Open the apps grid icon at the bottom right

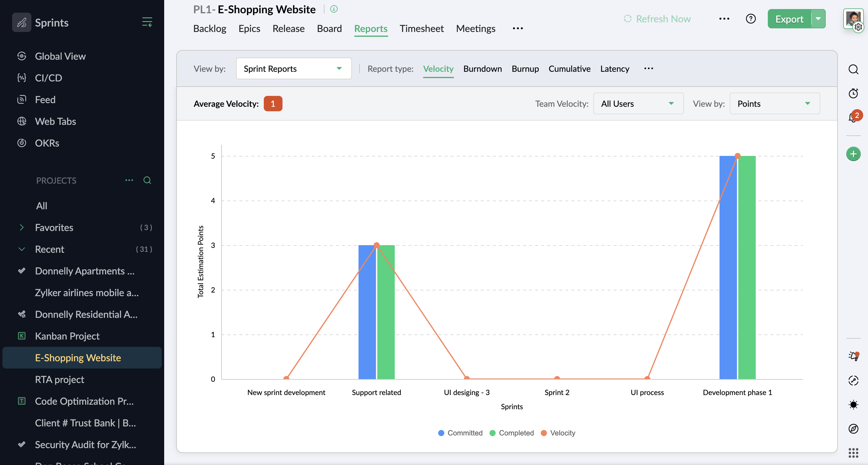[x=853, y=453]
